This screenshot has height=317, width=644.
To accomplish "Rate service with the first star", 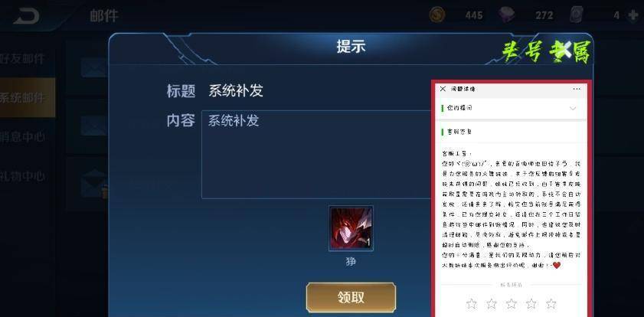I will click(x=472, y=304).
